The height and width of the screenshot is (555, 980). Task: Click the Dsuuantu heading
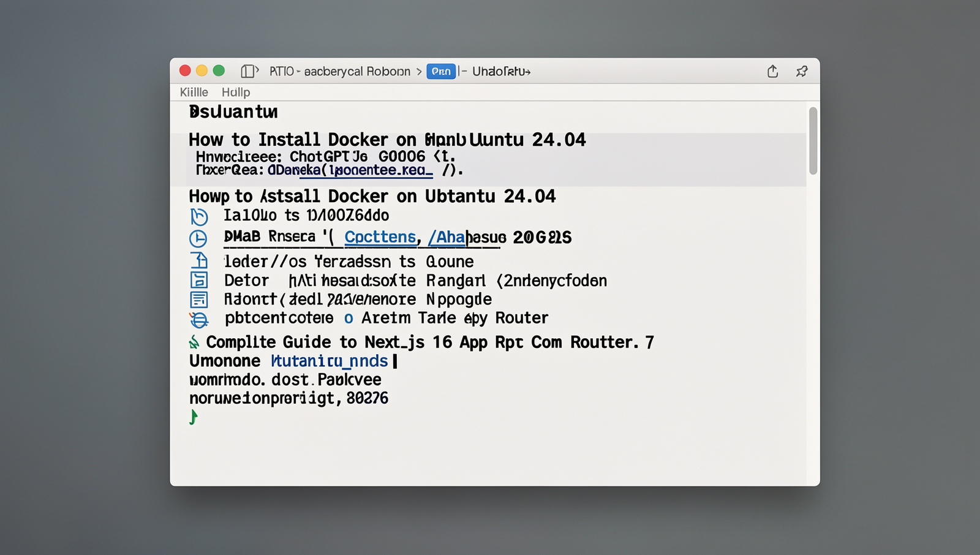pos(233,112)
